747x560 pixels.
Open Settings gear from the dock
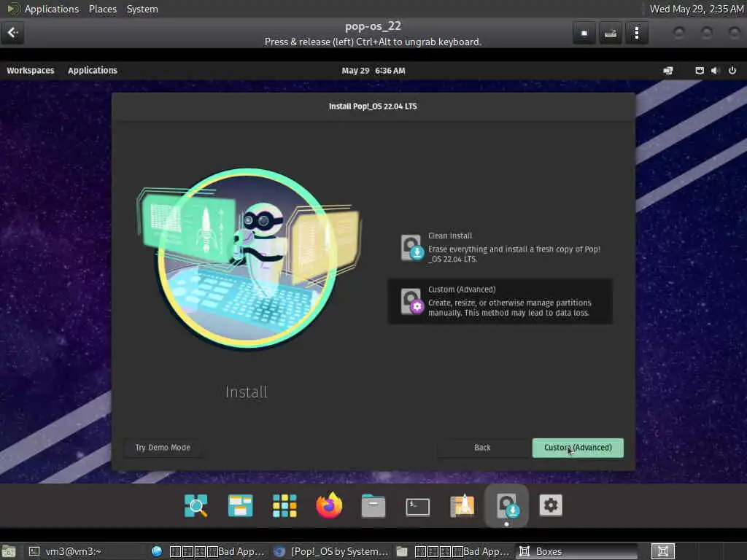(551, 505)
